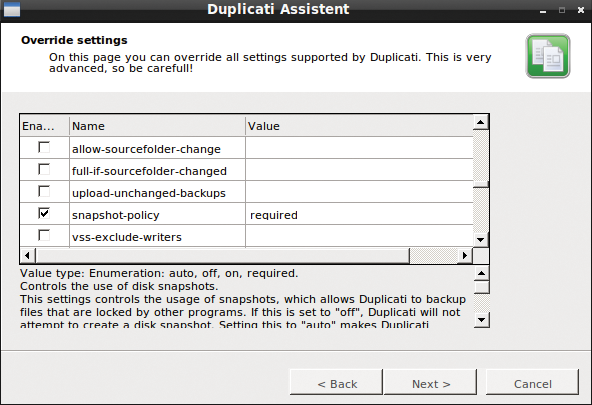Open the snapshot-policy value cell showing required
Viewport: 592px width, 405px height.
click(359, 214)
